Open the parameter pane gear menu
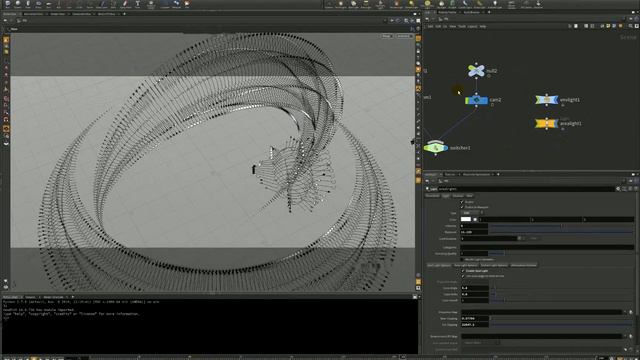 tap(618, 189)
